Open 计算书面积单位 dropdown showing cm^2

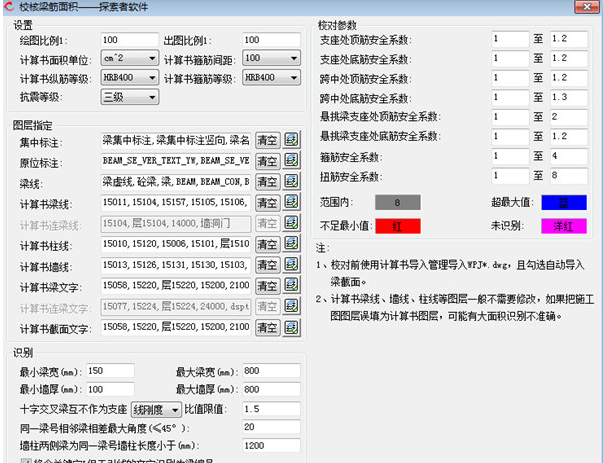[x=129, y=58]
